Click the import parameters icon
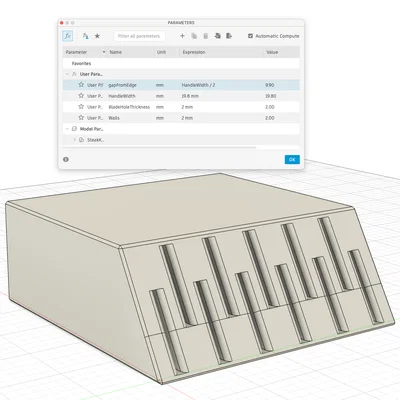 click(218, 36)
